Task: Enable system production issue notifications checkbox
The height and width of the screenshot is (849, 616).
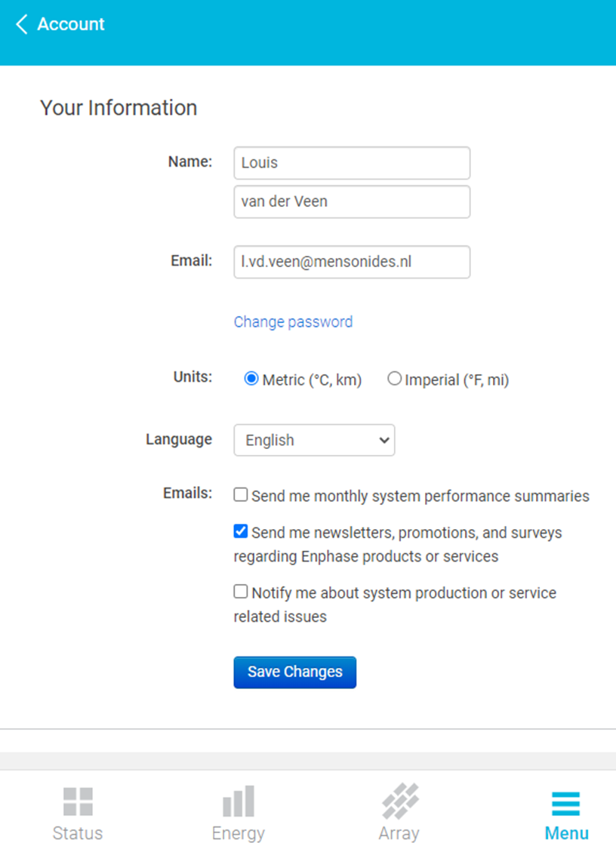Action: pyautogui.click(x=241, y=592)
